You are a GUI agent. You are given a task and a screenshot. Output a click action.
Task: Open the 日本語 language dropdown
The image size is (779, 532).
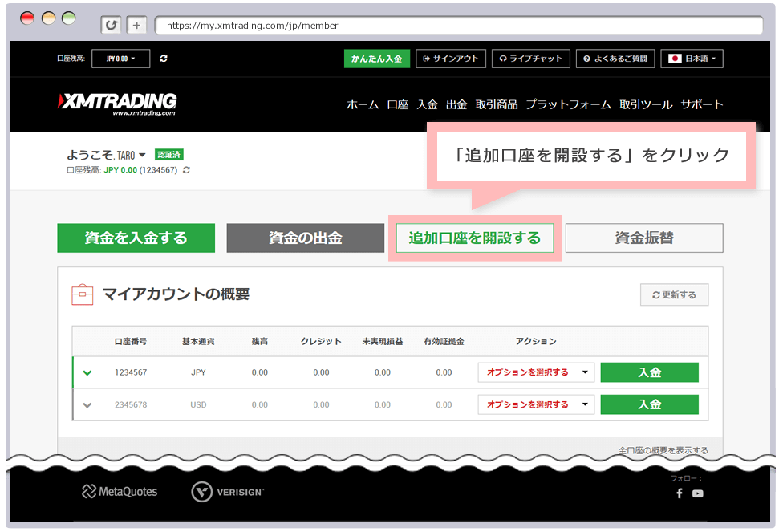tap(692, 59)
